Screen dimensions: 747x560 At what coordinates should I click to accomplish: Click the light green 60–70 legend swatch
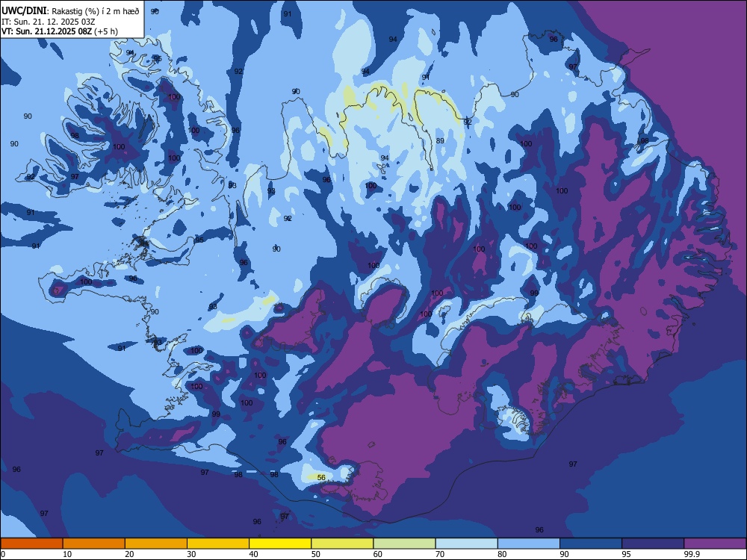pyautogui.click(x=404, y=544)
